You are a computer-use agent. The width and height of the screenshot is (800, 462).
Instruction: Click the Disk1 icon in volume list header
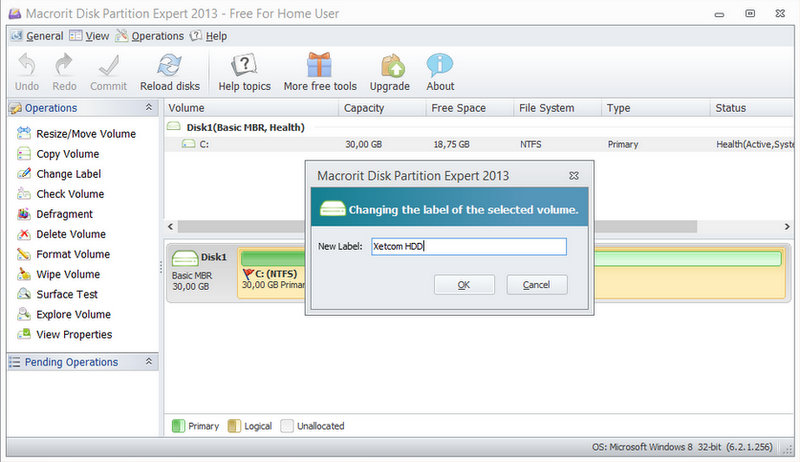point(174,126)
